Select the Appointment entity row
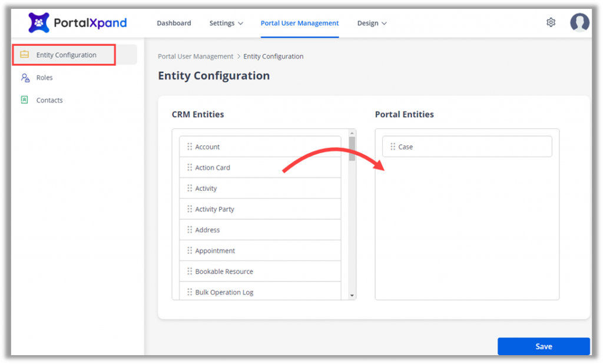The image size is (603, 364). click(x=260, y=250)
